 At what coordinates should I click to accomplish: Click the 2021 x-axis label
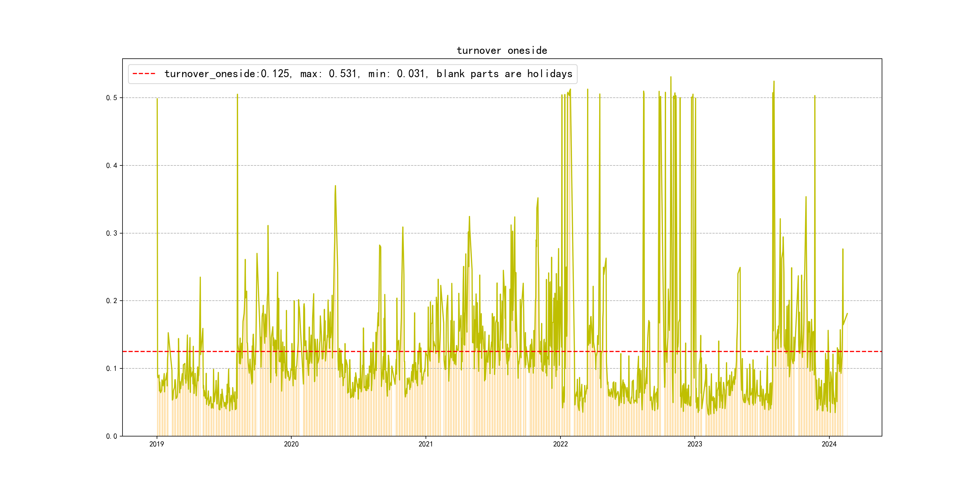(425, 444)
